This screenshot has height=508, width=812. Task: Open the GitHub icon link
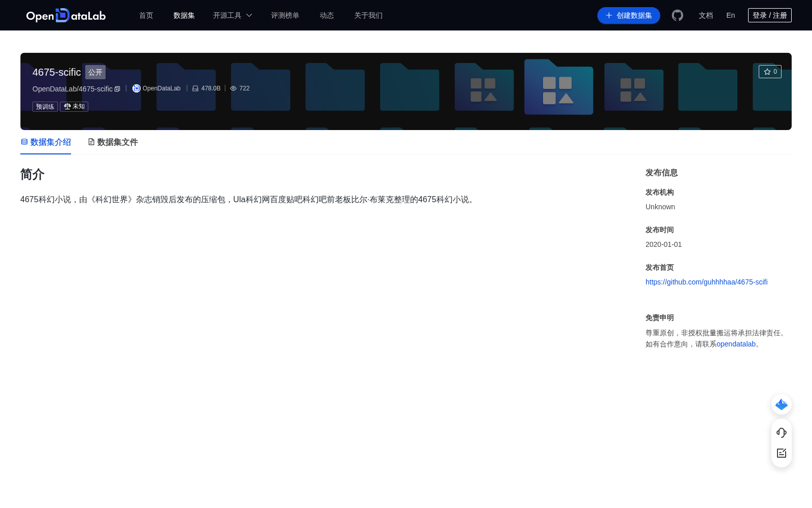point(678,15)
